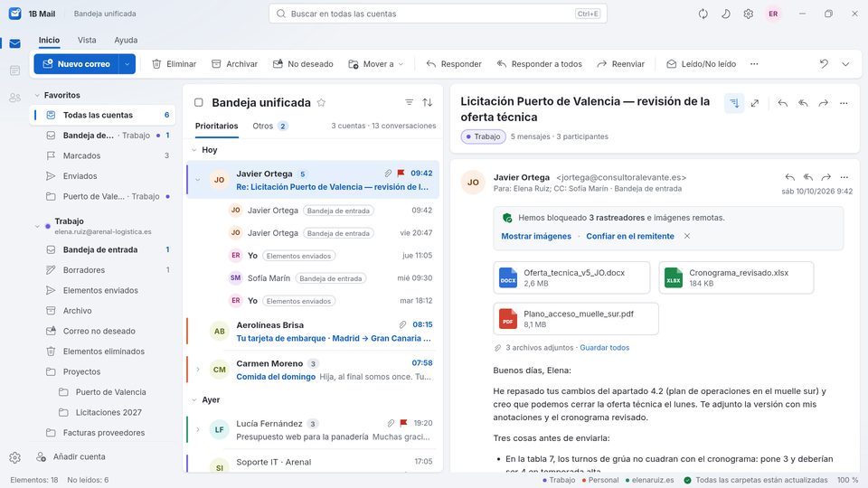Image resolution: width=868 pixels, height=488 pixels.
Task: Open the Calendar view in sidebar
Action: pyautogui.click(x=15, y=70)
